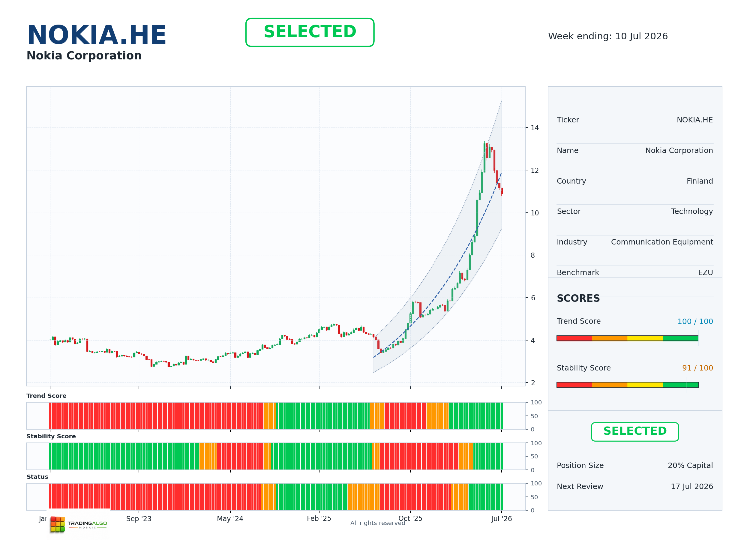
Task: Click the SELECTED badge at top
Action: click(310, 32)
